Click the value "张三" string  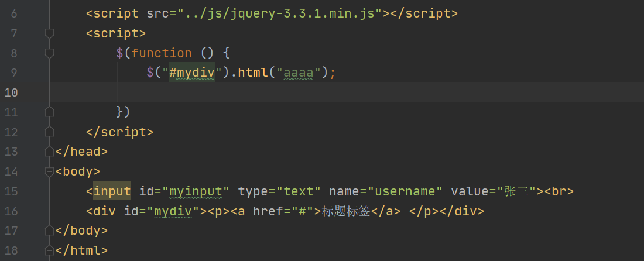coord(517,191)
